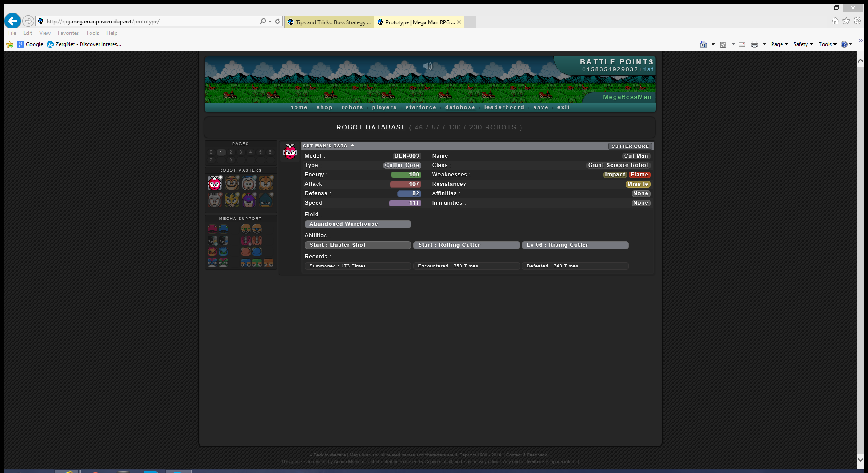The height and width of the screenshot is (473, 868).
Task: Open the Edit menu
Action: pos(28,33)
